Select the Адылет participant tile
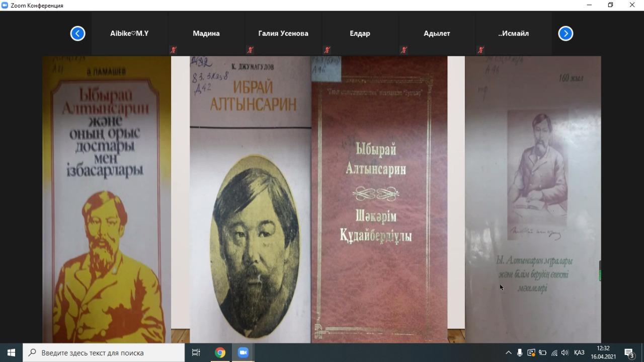This screenshot has width=644, height=362. 437,34
